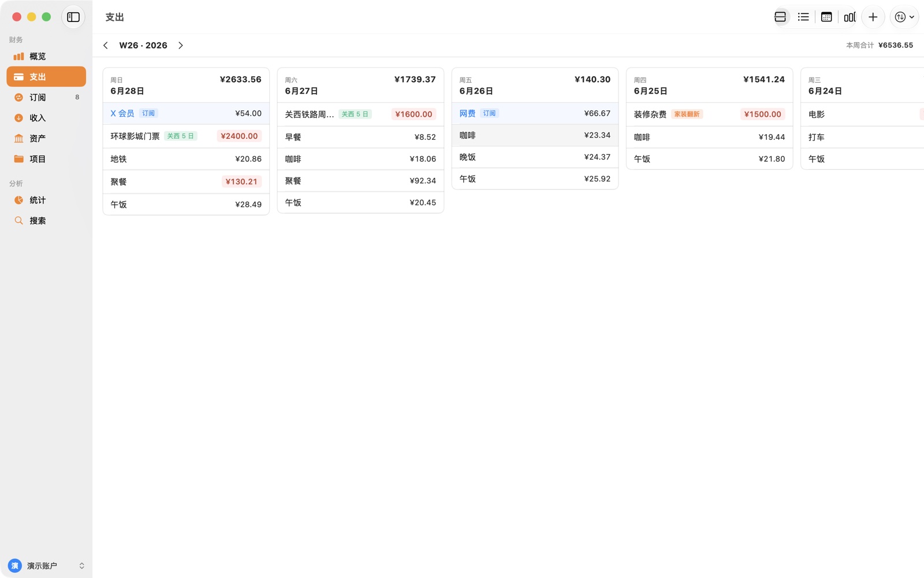
Task: Add a new expense with plus icon
Action: [873, 17]
